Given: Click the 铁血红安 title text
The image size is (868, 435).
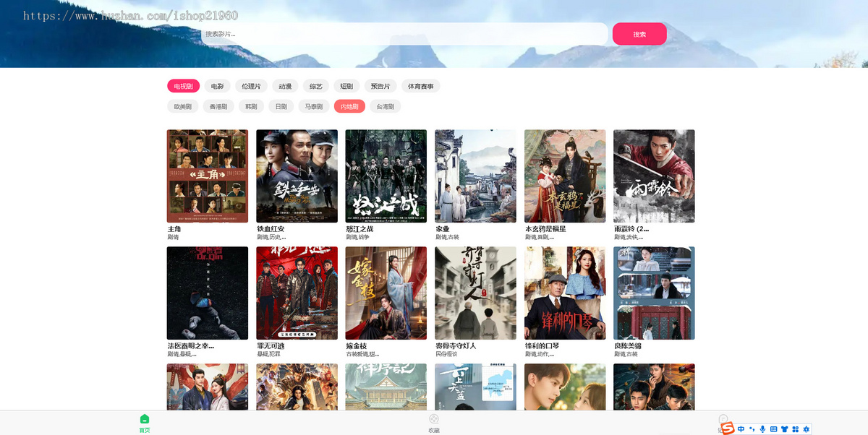Looking at the screenshot, I should tap(271, 229).
